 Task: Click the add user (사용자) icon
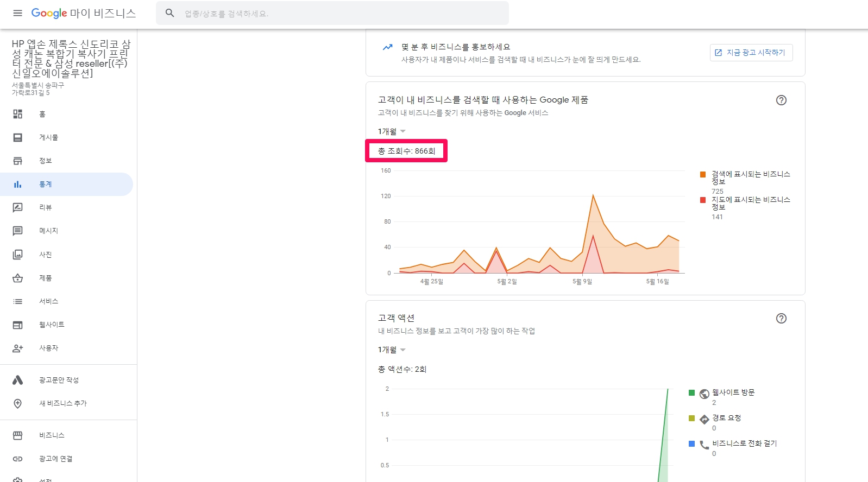pos(18,348)
